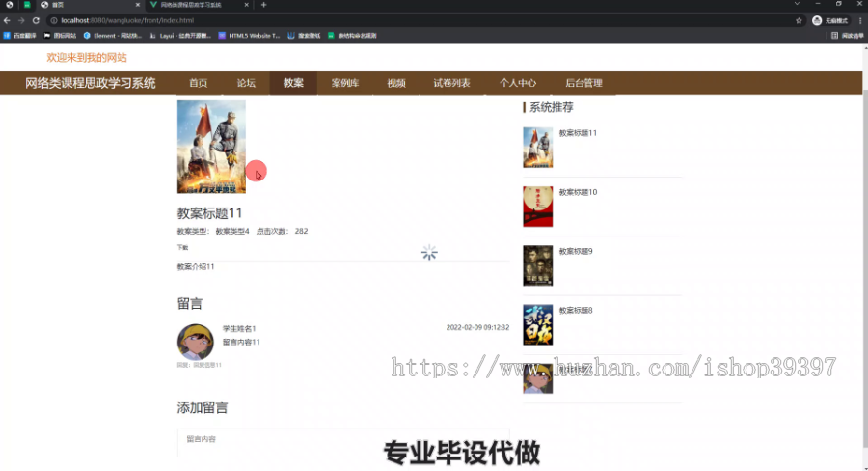Open the 个人中心 navigation menu item
Viewport: 868px width, 471px height.
[x=518, y=83]
